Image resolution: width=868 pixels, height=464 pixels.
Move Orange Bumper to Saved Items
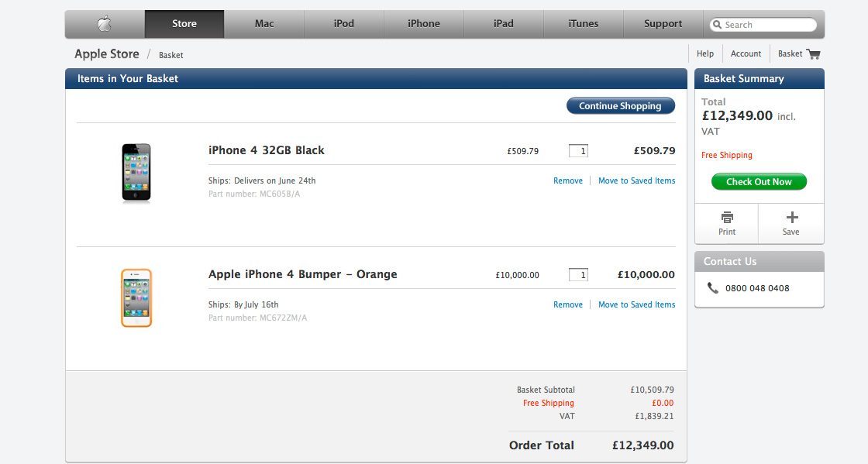click(636, 304)
